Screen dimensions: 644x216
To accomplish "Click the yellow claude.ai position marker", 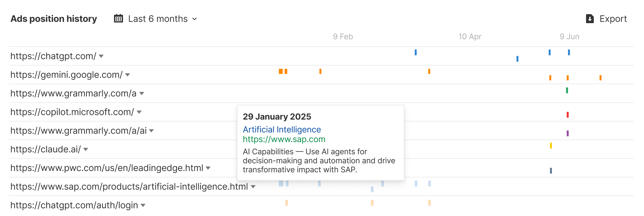I will 551,146.
